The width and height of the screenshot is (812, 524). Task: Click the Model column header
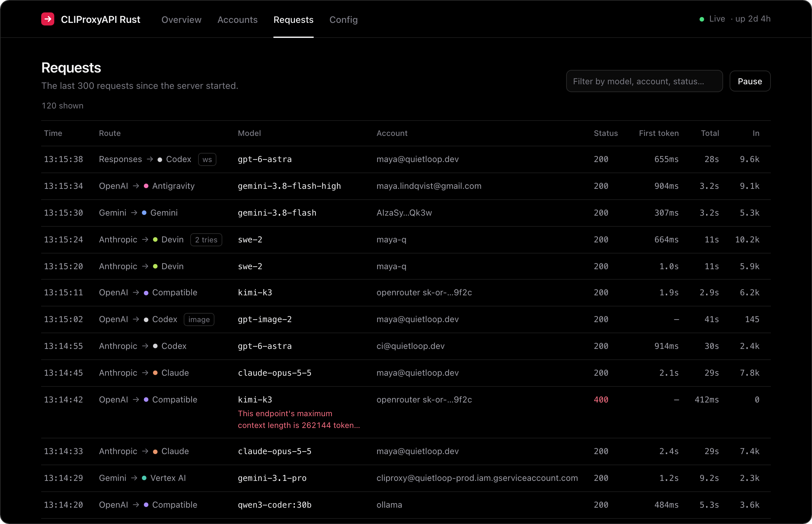249,133
